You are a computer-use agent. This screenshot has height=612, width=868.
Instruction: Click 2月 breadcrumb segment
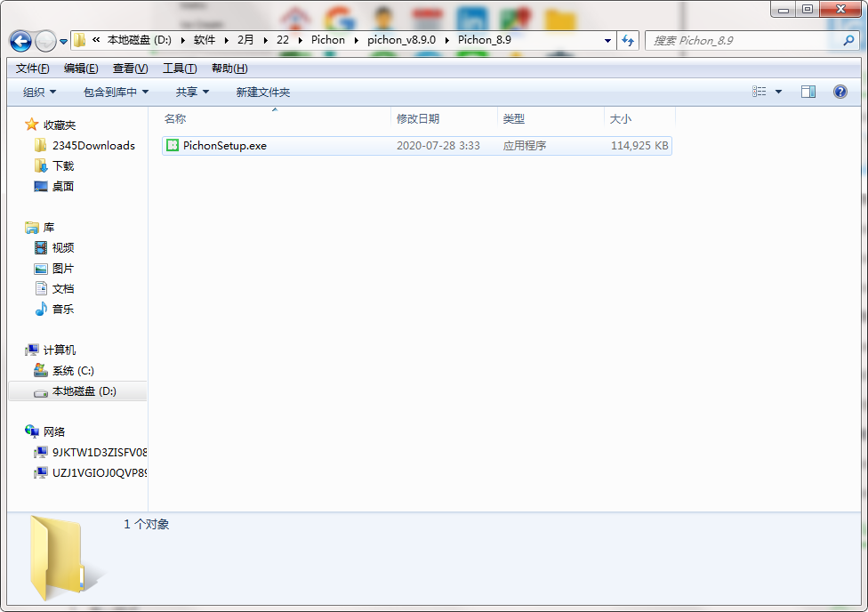[x=245, y=40]
